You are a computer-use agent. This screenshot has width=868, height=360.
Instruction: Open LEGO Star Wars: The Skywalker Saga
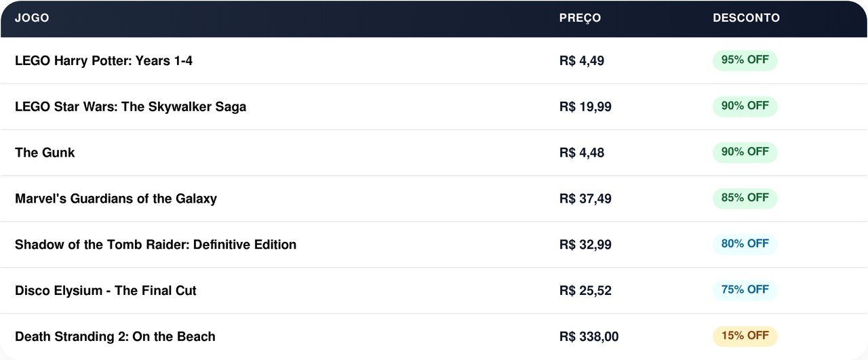tap(130, 107)
